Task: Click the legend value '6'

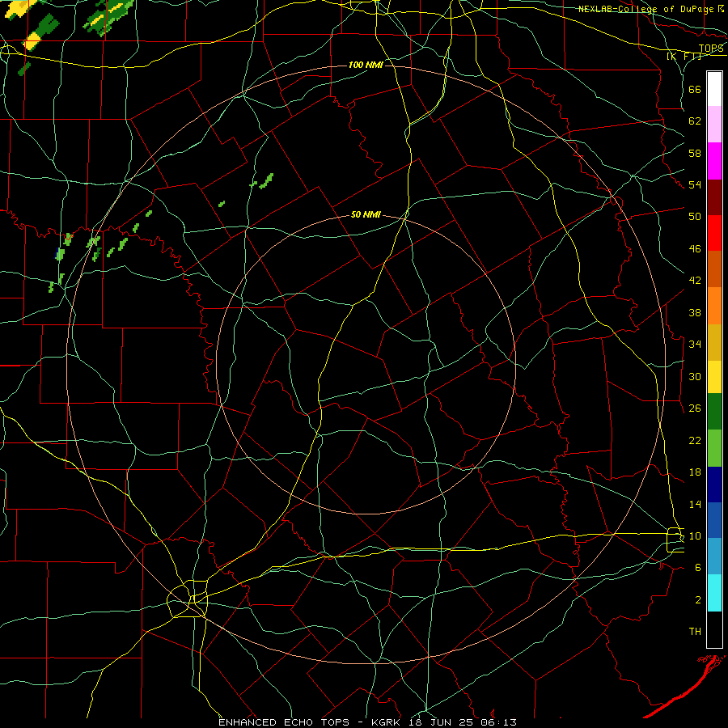Action: [x=698, y=567]
